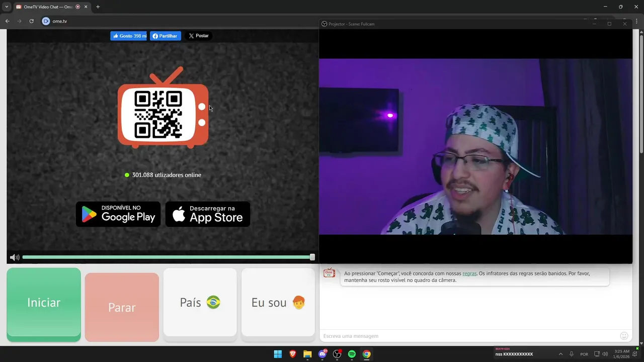Image resolution: width=644 pixels, height=362 pixels.
Task: Mute the OmeTV volume speaker icon
Action: (x=15, y=257)
